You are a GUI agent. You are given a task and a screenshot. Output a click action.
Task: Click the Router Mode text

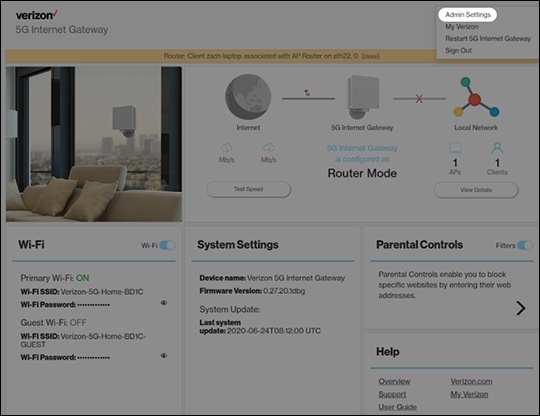tap(362, 173)
